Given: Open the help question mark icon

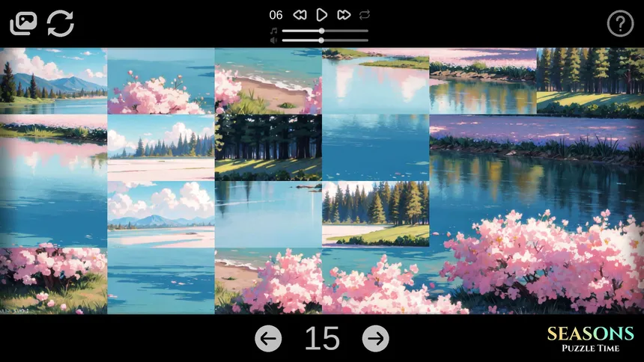Looking at the screenshot, I should tap(620, 24).
